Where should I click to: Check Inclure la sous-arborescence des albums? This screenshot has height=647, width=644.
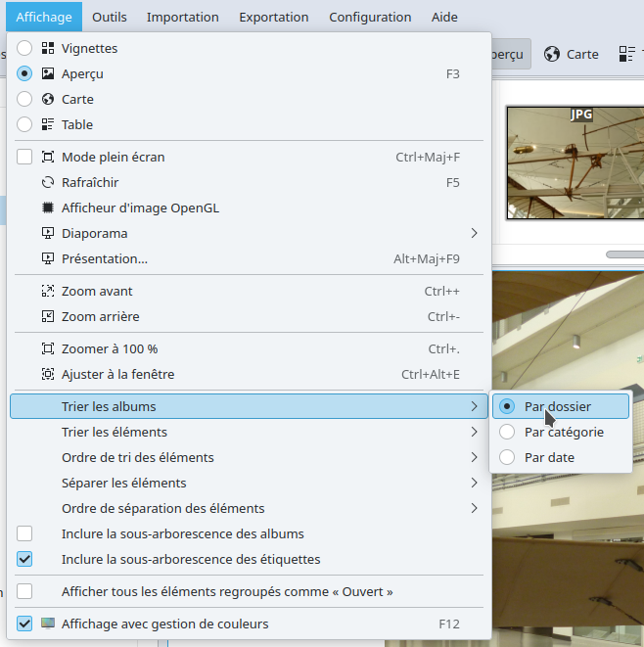(x=24, y=533)
